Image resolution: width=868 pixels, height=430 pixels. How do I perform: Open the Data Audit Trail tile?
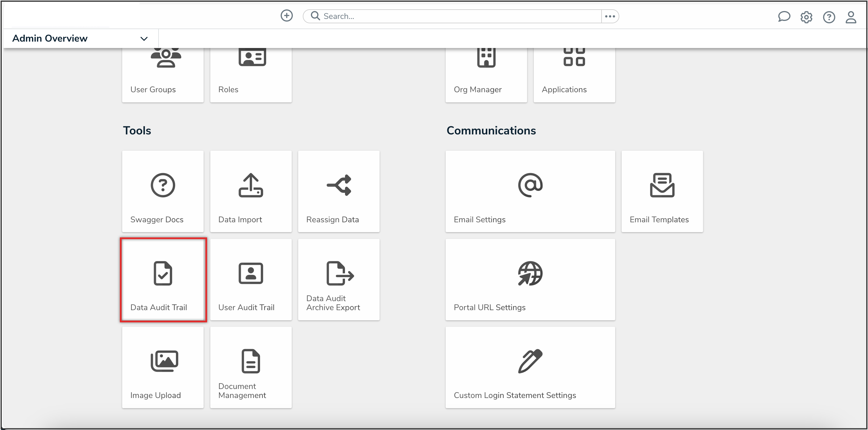tap(163, 280)
